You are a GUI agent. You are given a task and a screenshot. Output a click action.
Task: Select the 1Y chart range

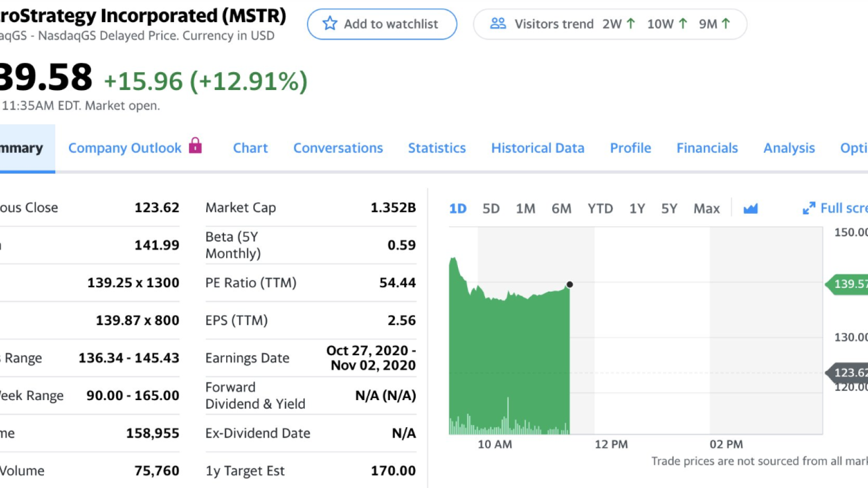[637, 209]
